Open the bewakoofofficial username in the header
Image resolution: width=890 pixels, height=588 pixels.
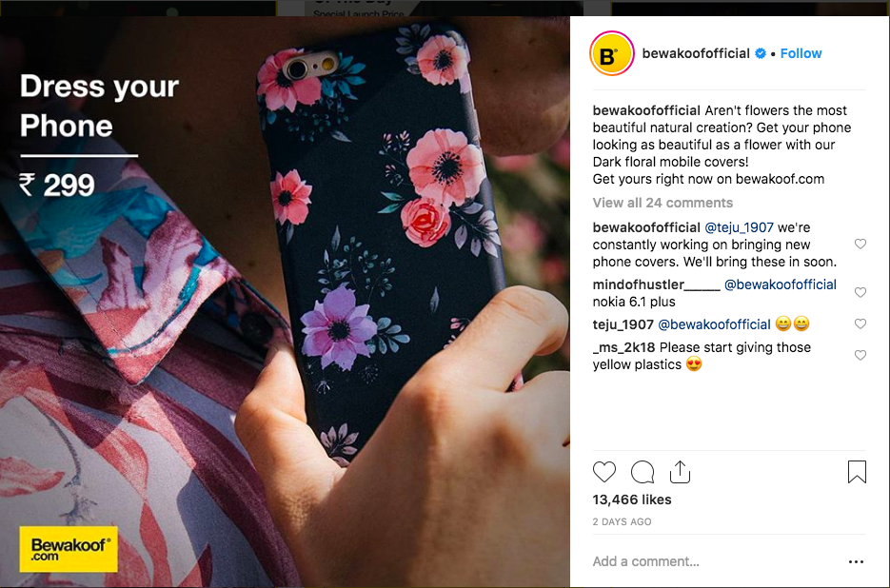pyautogui.click(x=696, y=53)
